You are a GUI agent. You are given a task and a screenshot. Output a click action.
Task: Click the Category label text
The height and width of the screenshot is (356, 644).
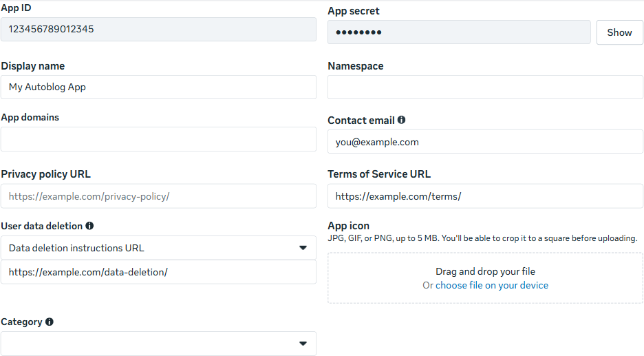click(21, 322)
